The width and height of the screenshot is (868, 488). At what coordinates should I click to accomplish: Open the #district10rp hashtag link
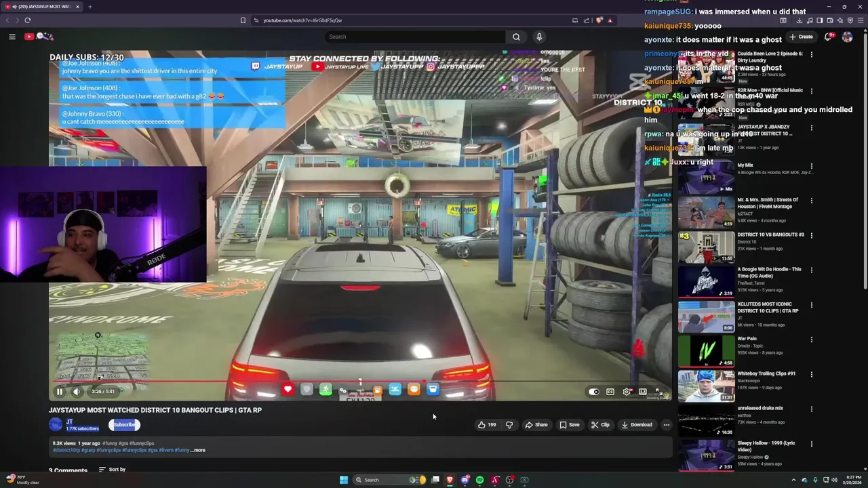66,450
